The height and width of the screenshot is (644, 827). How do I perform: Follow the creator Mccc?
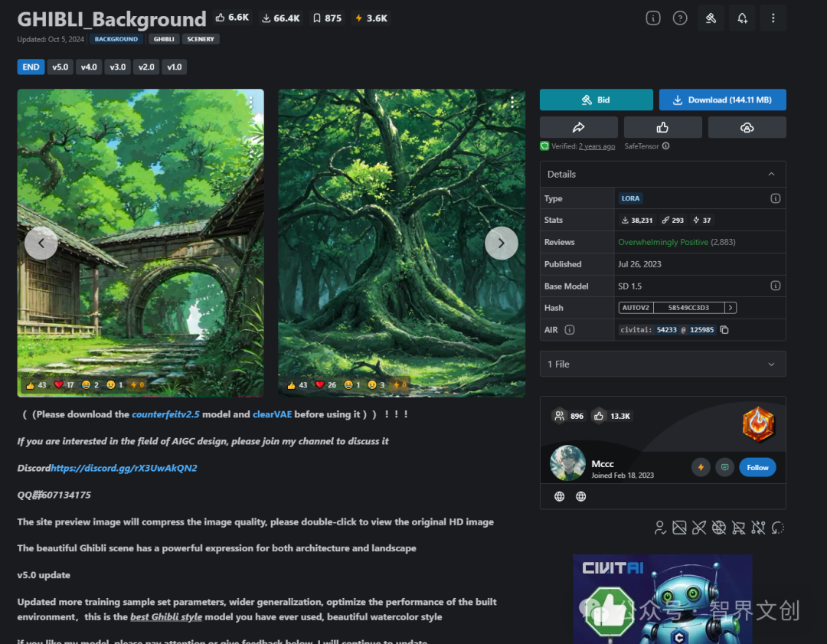pyautogui.click(x=757, y=467)
